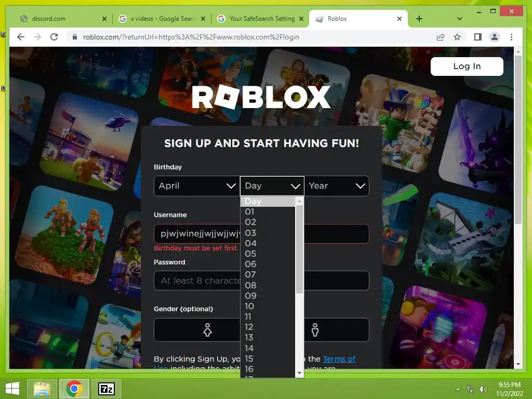This screenshot has height=399, width=532.
Task: Select day 15 from the list
Action: 268,358
